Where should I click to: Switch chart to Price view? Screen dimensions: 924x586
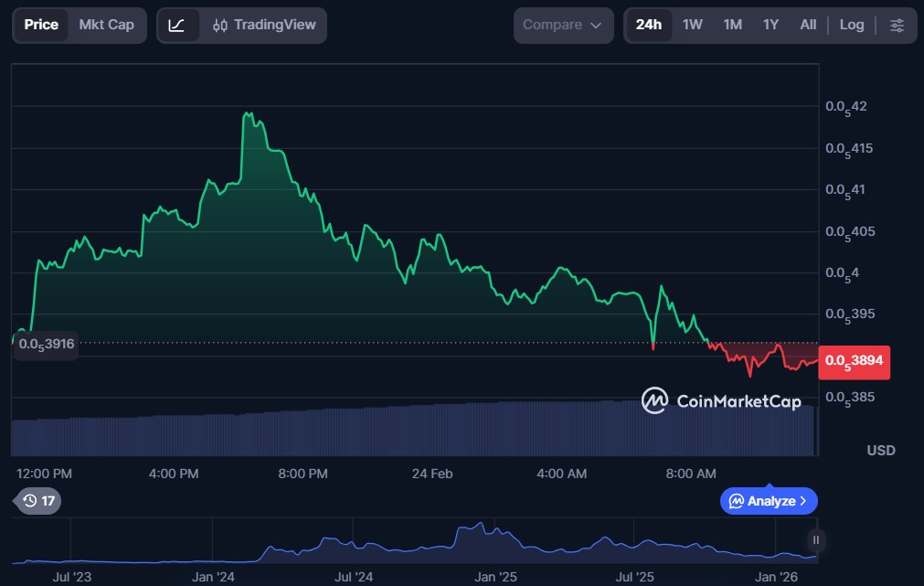coord(41,26)
